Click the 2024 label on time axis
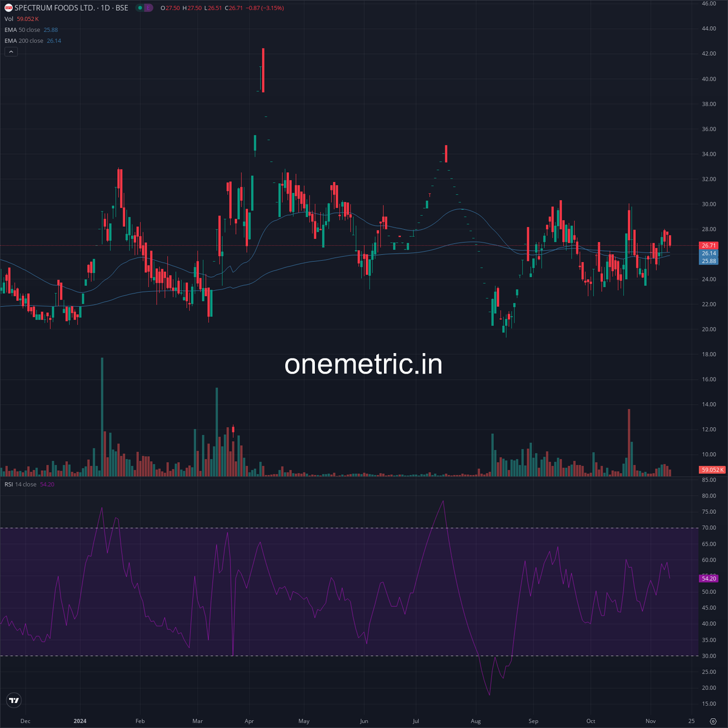This screenshot has width=728, height=728. [x=81, y=721]
